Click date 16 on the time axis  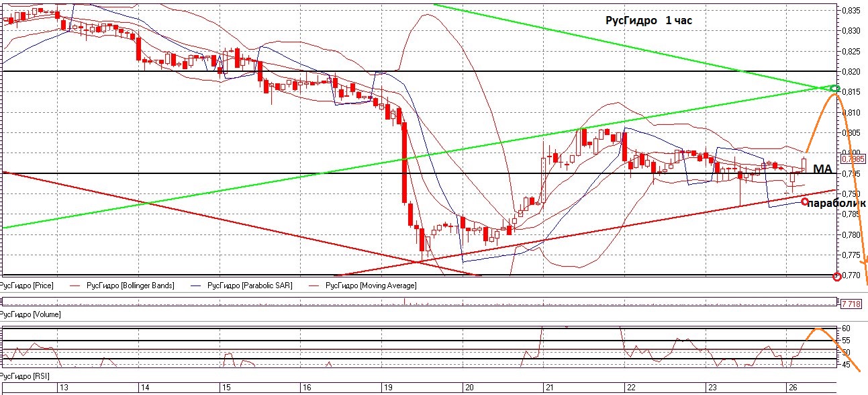pyautogui.click(x=306, y=388)
